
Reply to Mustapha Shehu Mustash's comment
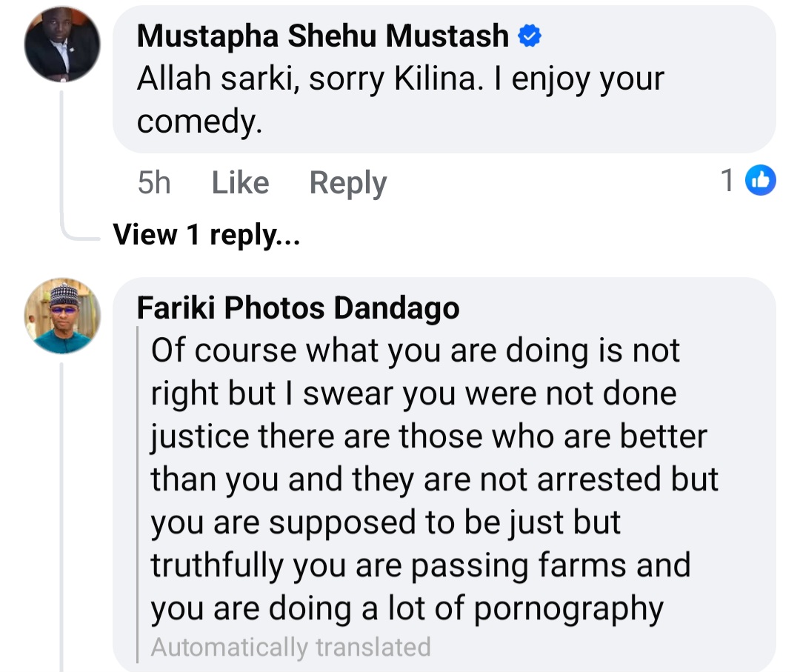coord(347,182)
